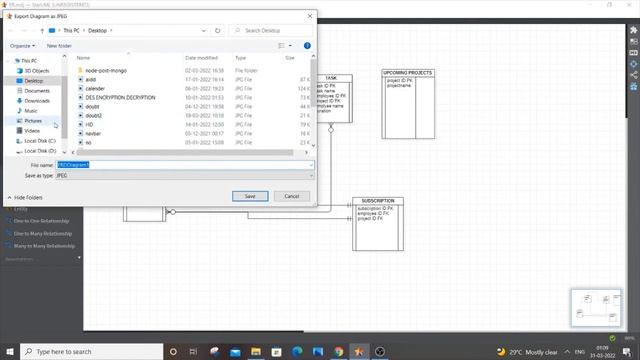Screen dimensions: 640x360
Task: Click the Cortana circle icon in taskbar
Action: pos(173,351)
